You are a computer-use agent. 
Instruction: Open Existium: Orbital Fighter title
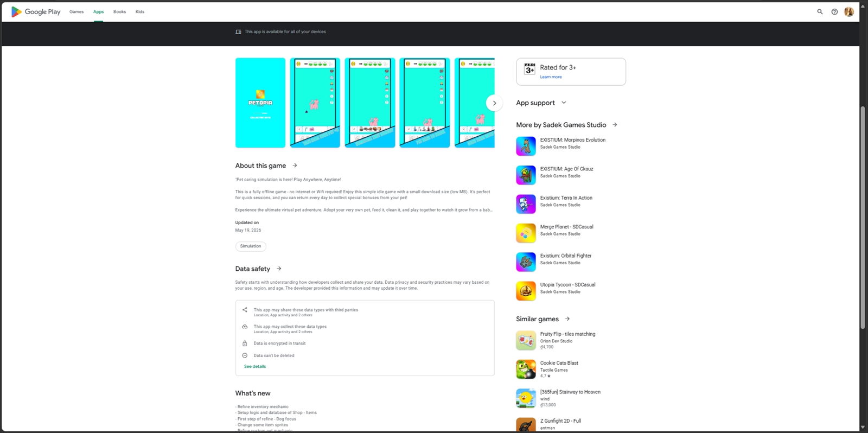click(x=566, y=256)
